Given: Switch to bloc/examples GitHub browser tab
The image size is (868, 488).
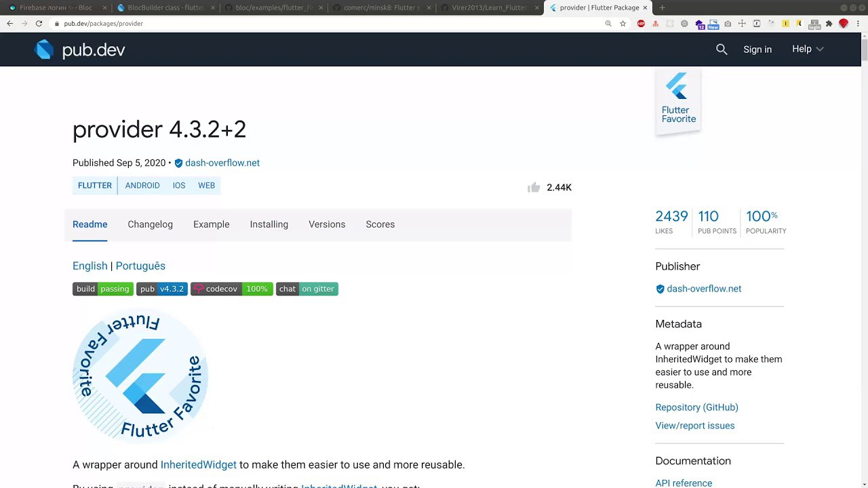Looking at the screenshot, I should pyautogui.click(x=273, y=8).
